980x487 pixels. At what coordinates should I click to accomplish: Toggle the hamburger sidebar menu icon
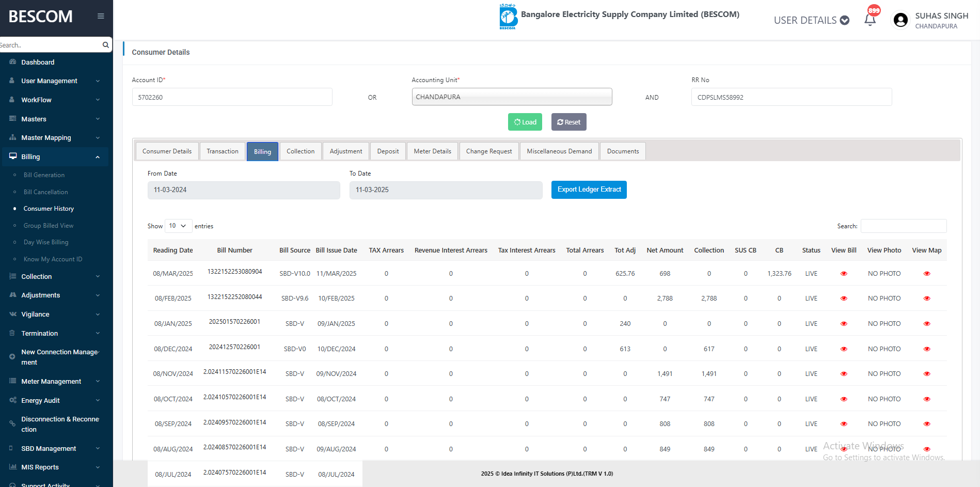pos(101,16)
